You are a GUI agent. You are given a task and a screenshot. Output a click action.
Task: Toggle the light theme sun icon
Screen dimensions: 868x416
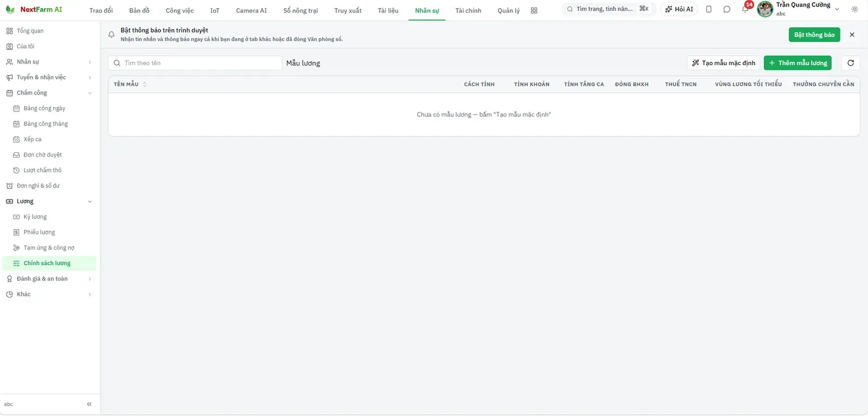click(x=854, y=9)
